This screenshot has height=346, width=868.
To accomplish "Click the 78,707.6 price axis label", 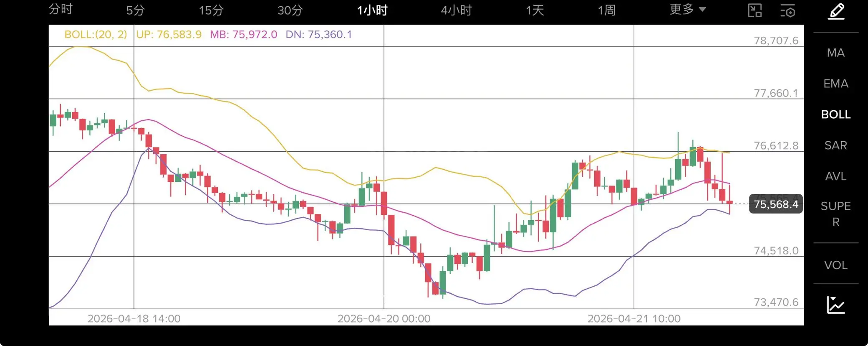I will 776,41.
